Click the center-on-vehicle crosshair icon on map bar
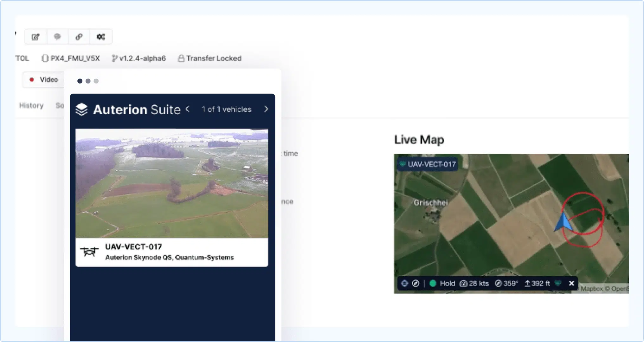The height and width of the screenshot is (342, 644). [405, 283]
